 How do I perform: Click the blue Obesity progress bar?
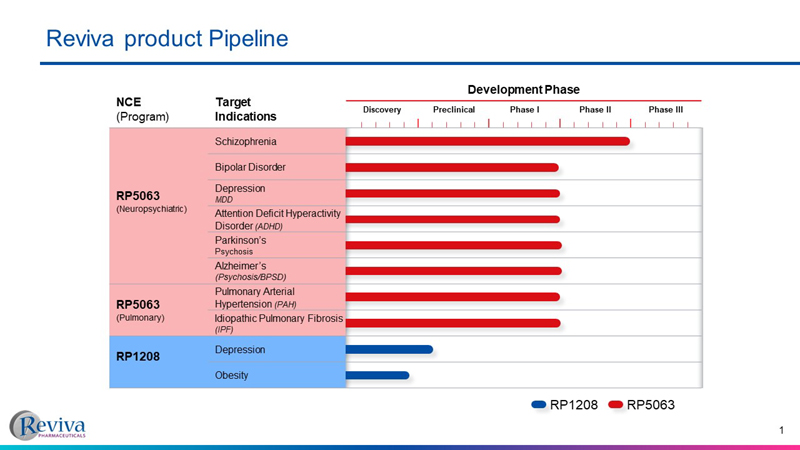click(377, 375)
